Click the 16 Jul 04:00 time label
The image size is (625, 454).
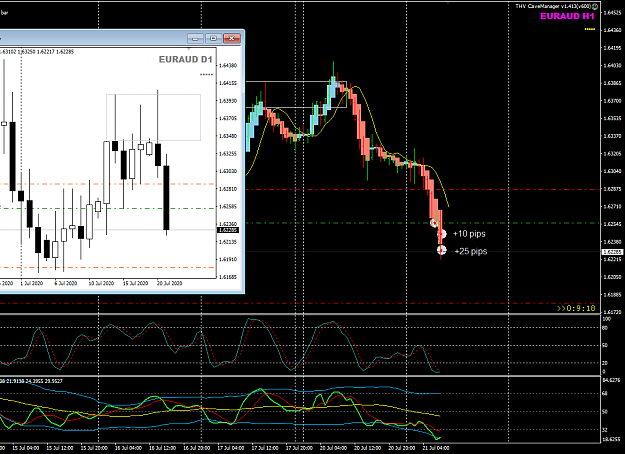128,448
